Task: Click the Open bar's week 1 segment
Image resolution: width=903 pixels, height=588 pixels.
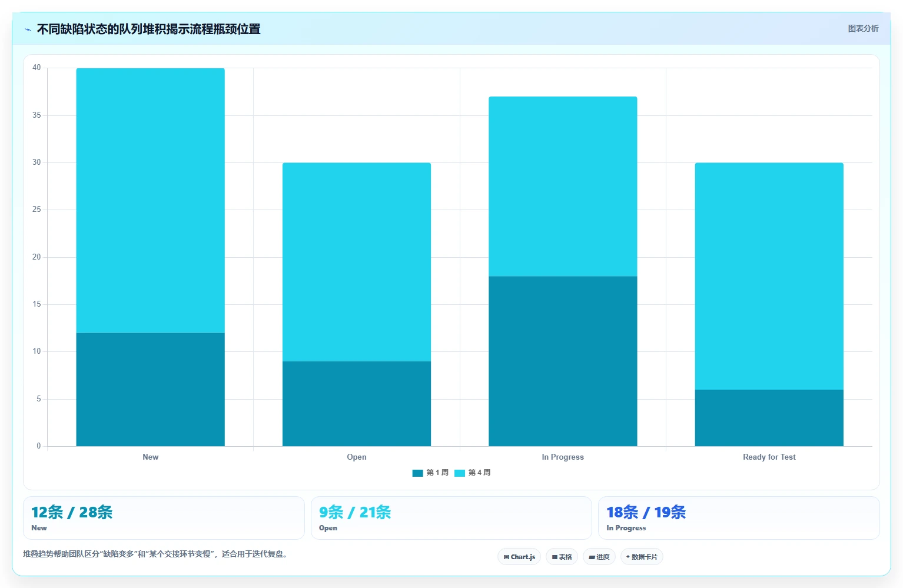Action: pos(357,404)
